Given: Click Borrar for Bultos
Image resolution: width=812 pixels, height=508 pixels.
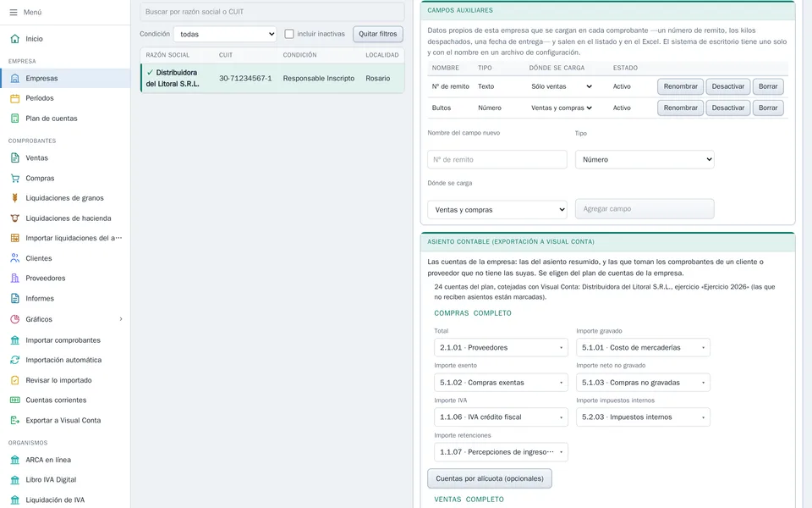Looking at the screenshot, I should [x=768, y=108].
